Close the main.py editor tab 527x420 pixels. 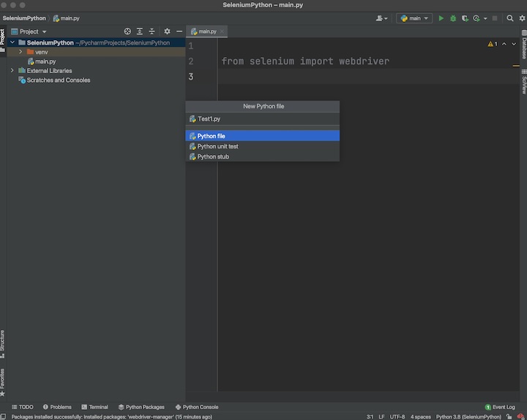pyautogui.click(x=223, y=31)
